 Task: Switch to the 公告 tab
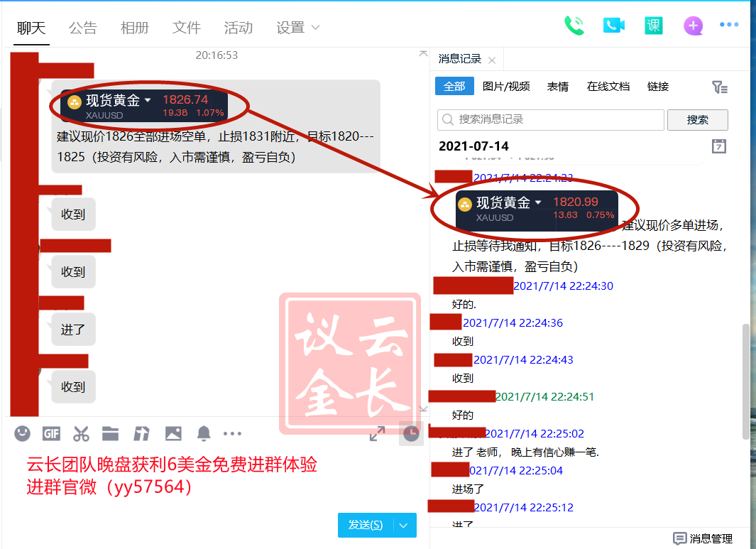(83, 28)
